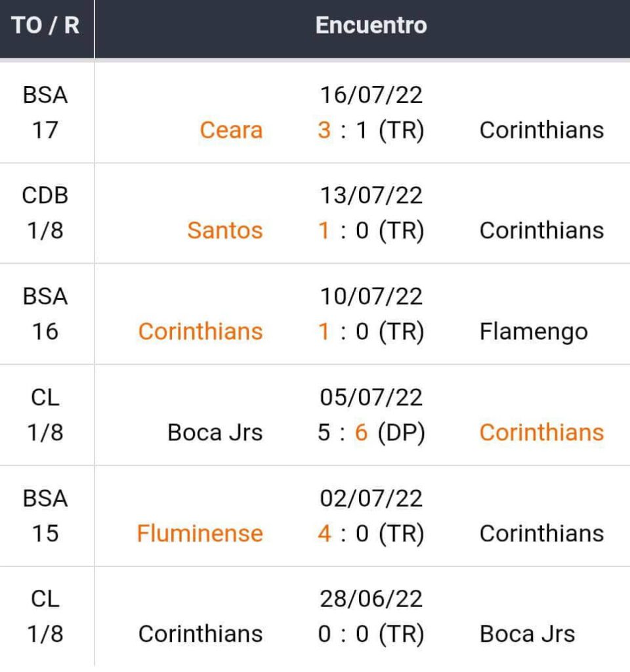This screenshot has height=672, width=630.
Task: Select the "Encuentro" column header
Action: pyautogui.click(x=371, y=26)
